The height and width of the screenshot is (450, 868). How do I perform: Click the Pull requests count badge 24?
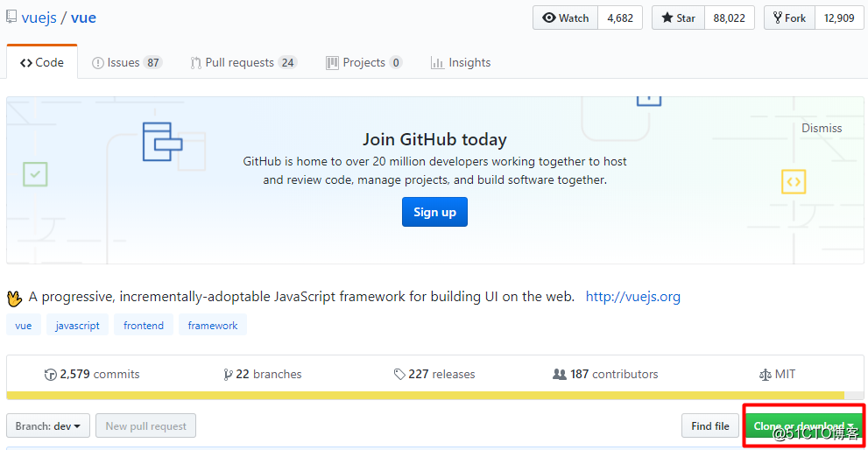287,62
